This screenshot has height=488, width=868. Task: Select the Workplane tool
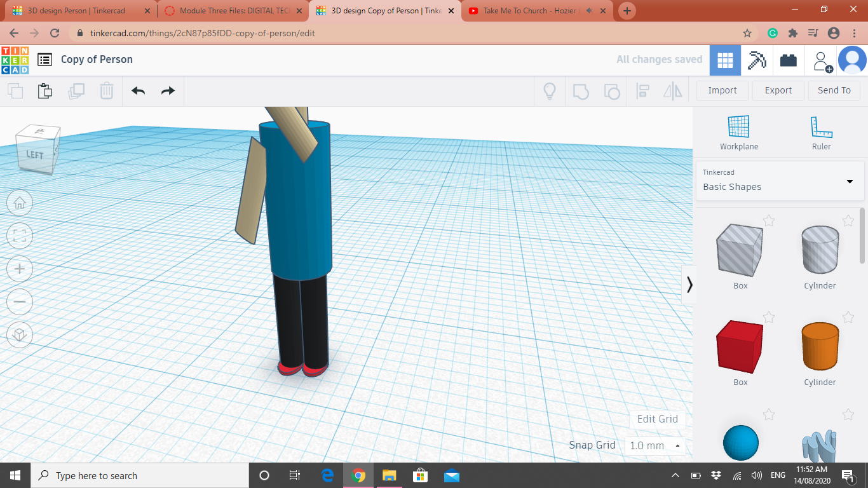tap(739, 133)
